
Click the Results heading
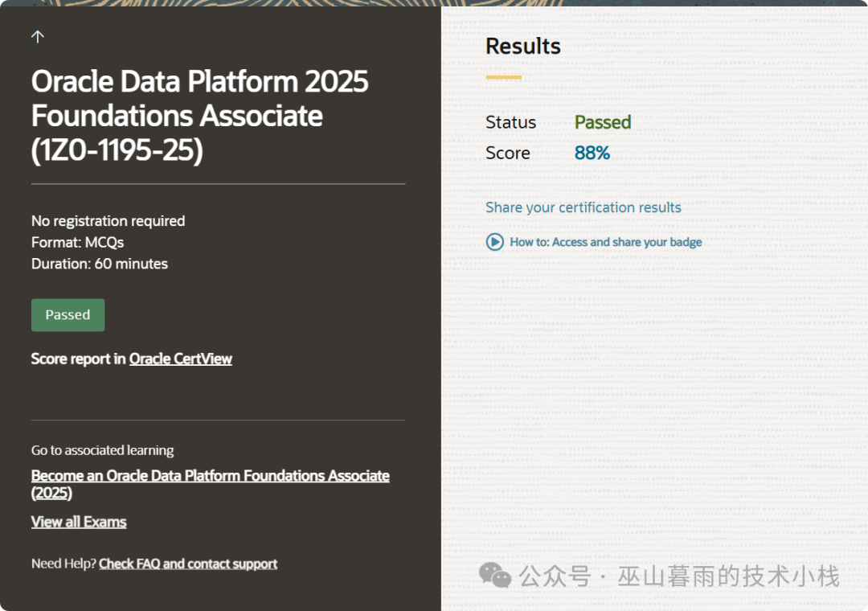[x=523, y=46]
